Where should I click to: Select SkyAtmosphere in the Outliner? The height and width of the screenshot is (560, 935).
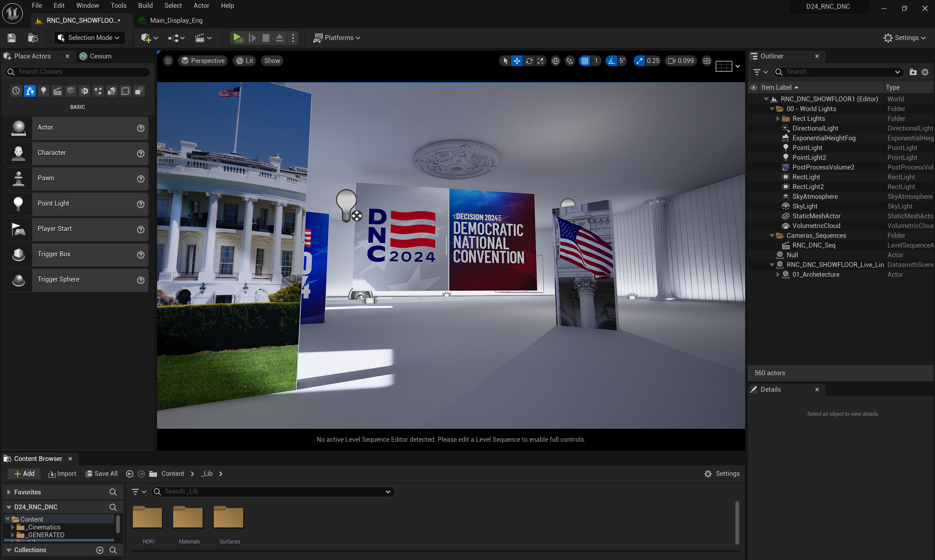pyautogui.click(x=814, y=197)
